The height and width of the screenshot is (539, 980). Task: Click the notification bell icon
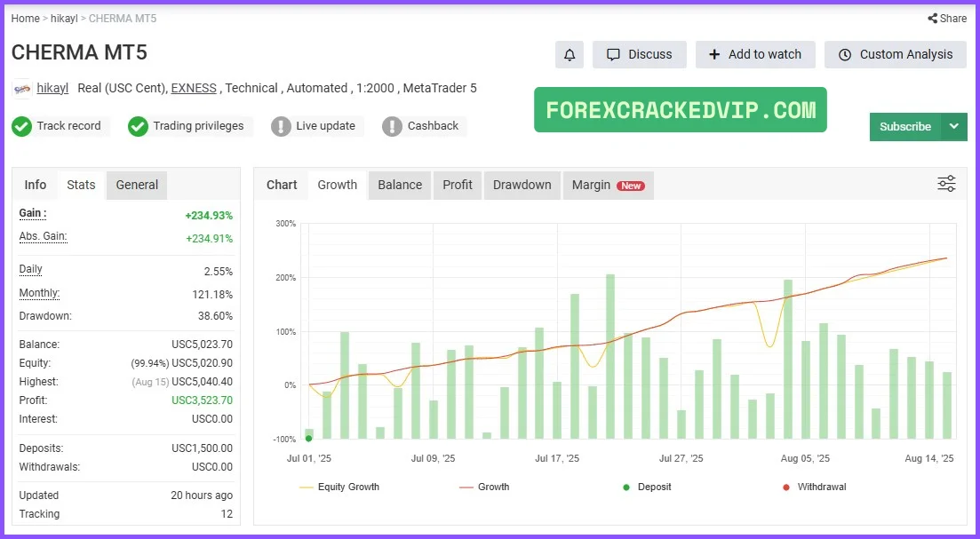click(570, 55)
